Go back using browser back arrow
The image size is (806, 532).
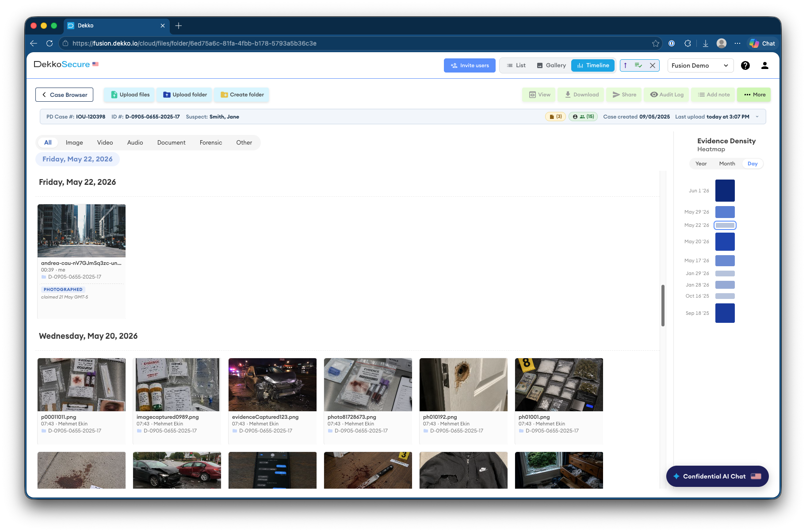point(34,43)
